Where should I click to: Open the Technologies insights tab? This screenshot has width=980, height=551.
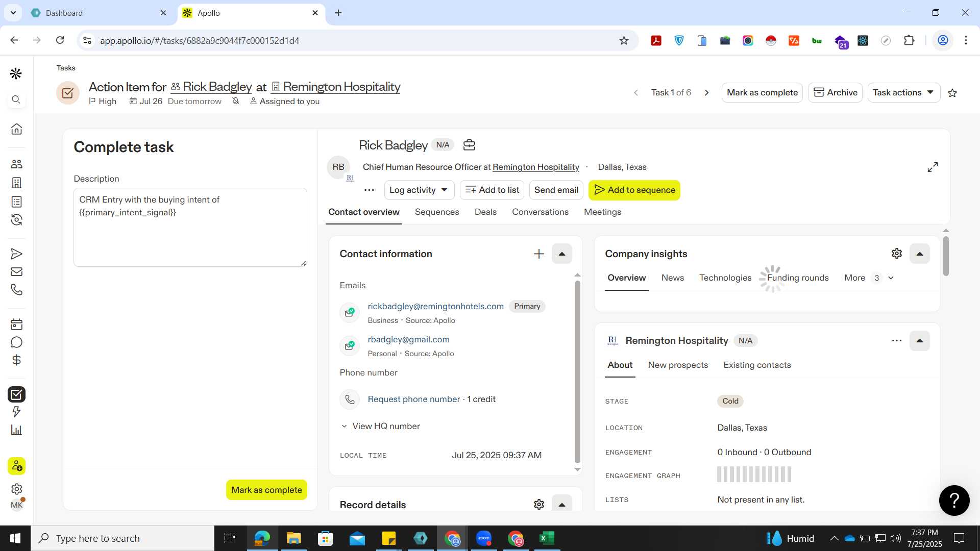[725, 278]
